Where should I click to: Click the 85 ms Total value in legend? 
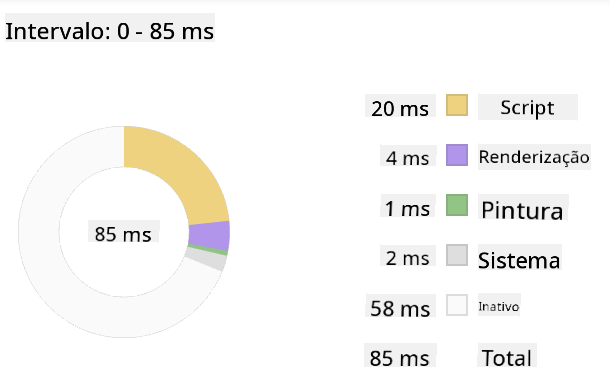pyautogui.click(x=400, y=355)
